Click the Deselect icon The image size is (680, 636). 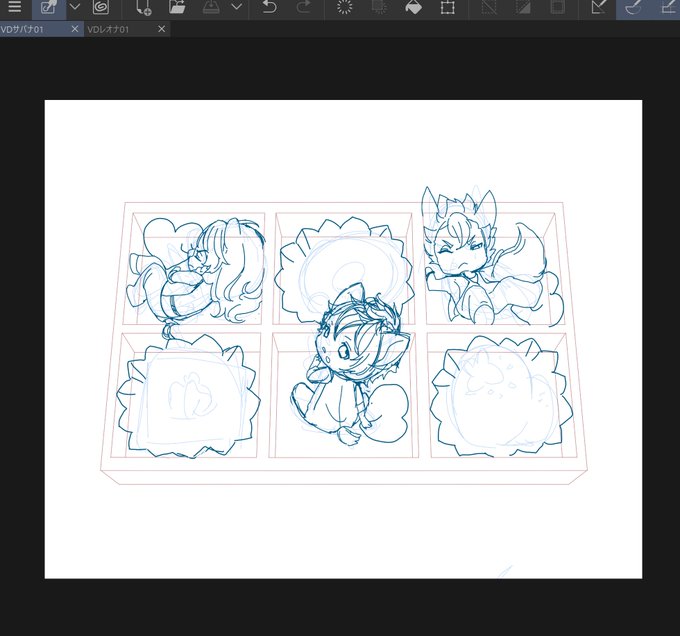point(489,7)
